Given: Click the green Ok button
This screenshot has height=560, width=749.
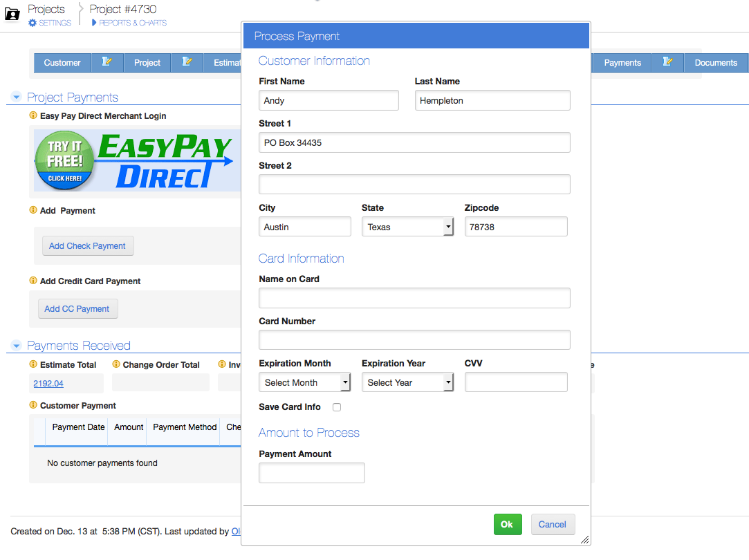Looking at the screenshot, I should [508, 524].
